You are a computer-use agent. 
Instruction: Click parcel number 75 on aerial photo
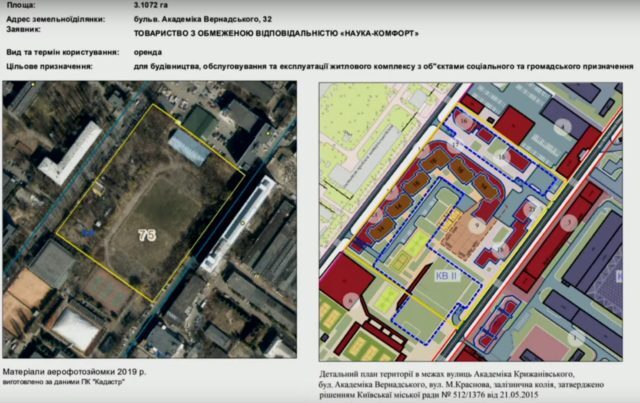[x=144, y=233]
